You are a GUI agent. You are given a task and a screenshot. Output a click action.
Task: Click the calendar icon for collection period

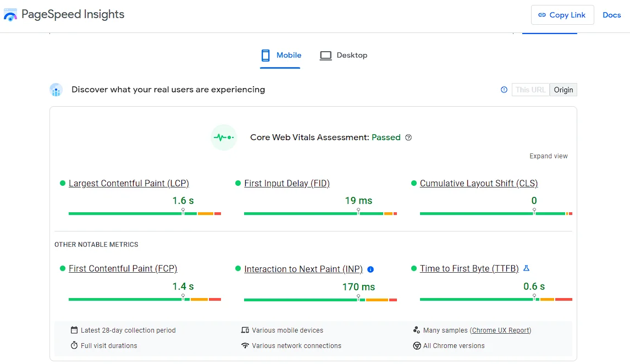pos(74,330)
